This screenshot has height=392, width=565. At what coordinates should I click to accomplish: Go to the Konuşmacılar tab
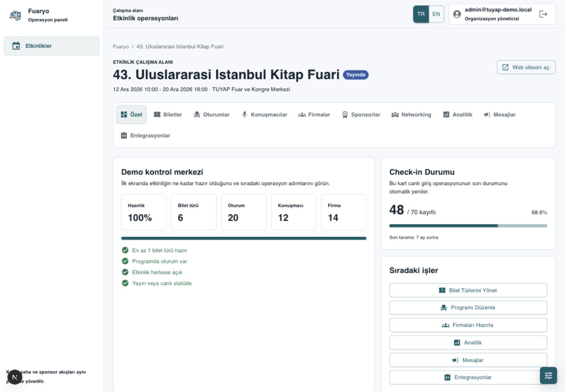tap(264, 114)
